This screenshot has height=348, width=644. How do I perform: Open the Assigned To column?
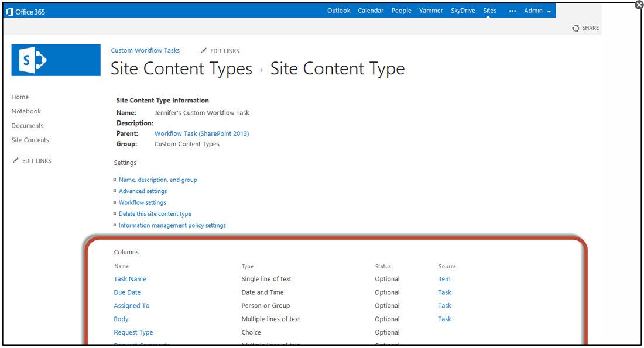click(x=131, y=306)
